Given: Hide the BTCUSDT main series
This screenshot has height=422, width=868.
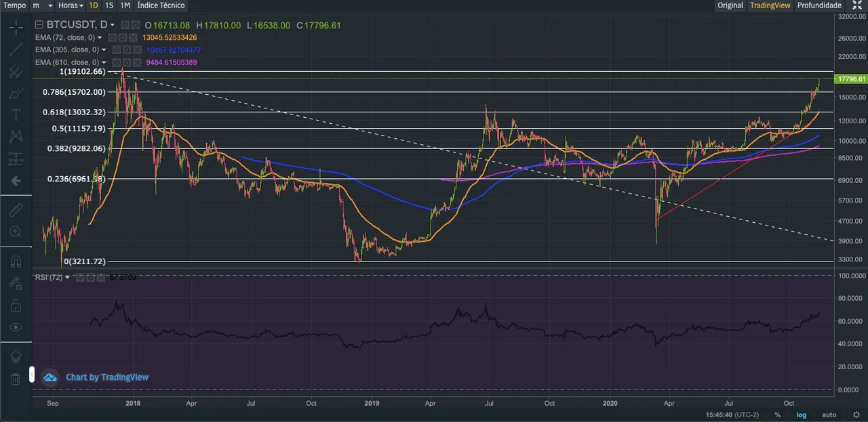Looking at the screenshot, I should click(x=125, y=25).
